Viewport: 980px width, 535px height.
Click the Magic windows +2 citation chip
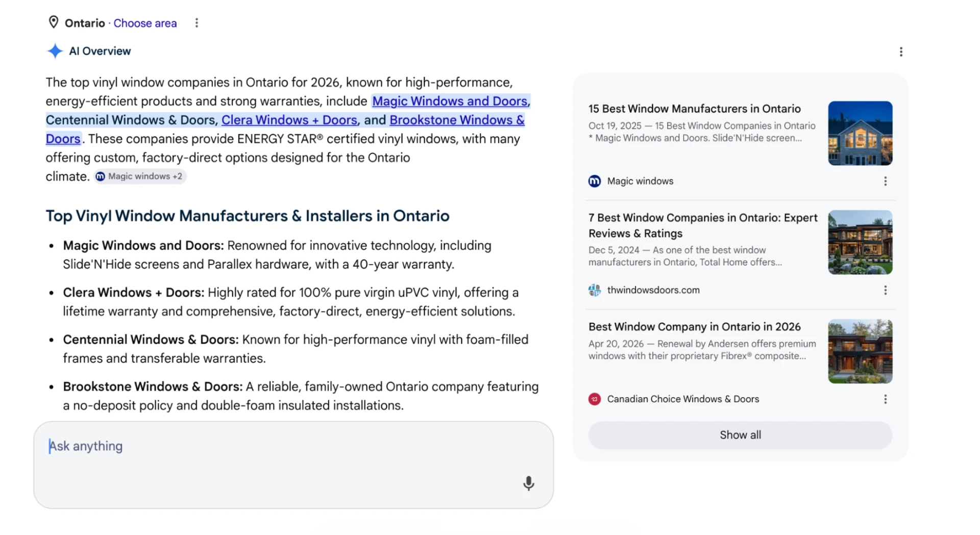(140, 176)
